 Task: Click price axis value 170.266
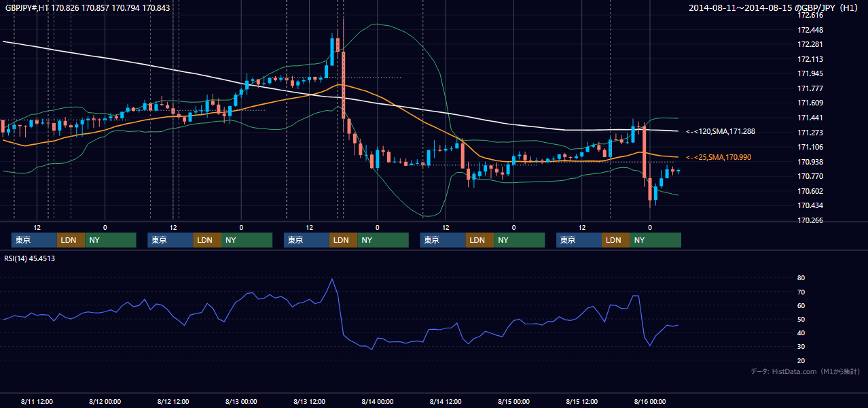click(810, 220)
